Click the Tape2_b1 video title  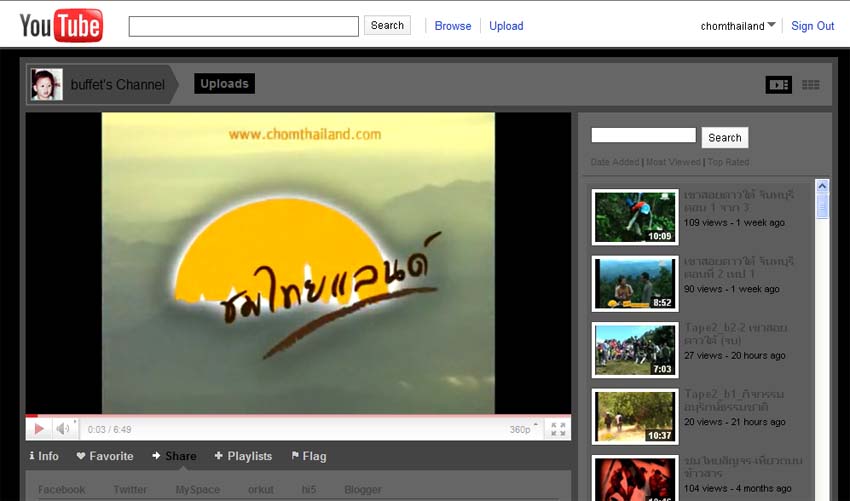pyautogui.click(x=733, y=401)
